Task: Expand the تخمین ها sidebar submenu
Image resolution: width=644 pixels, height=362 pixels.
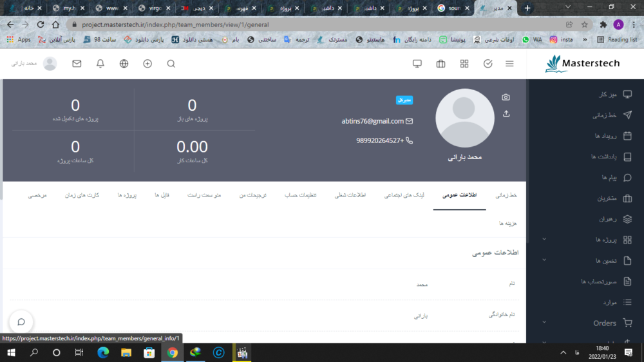Action: (545, 261)
